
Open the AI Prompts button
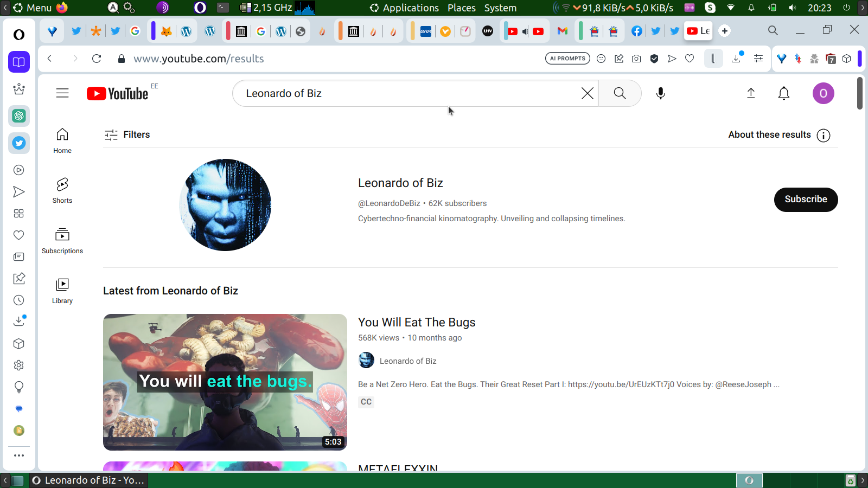tap(567, 59)
